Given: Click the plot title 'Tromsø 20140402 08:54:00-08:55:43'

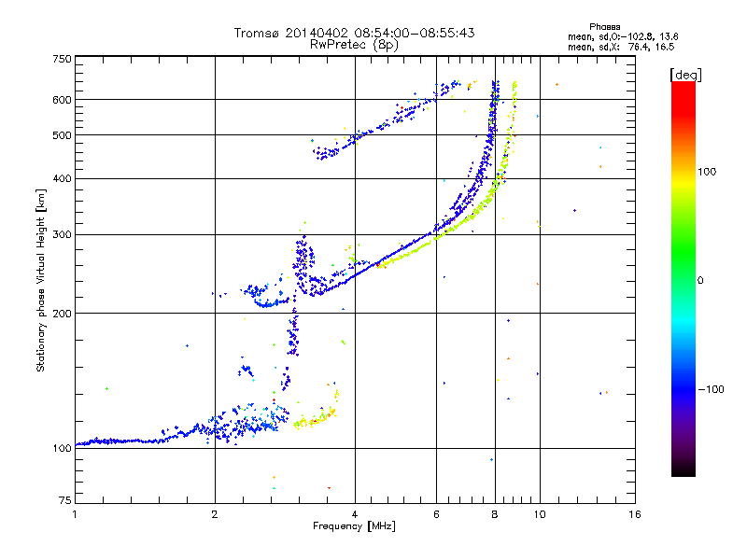Looking at the screenshot, I should click(x=354, y=33).
